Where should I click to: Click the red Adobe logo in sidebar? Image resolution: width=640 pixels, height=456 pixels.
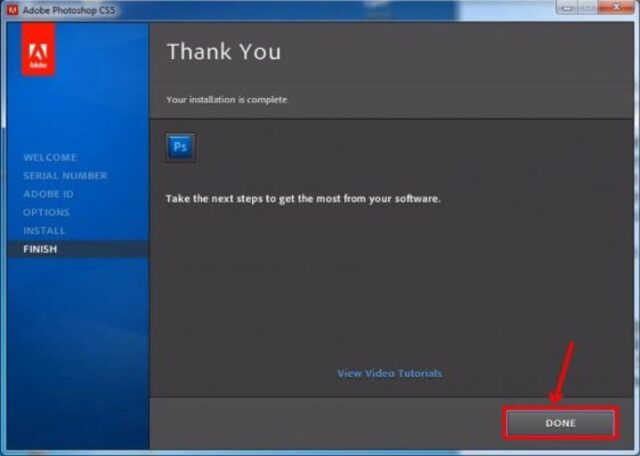coord(39,50)
